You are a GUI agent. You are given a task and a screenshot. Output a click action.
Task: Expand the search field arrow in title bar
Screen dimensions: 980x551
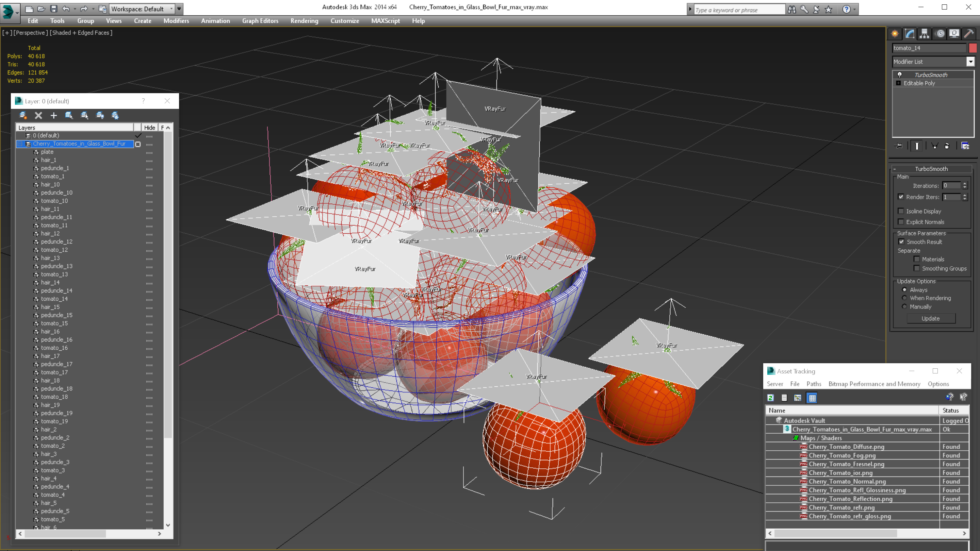tap(690, 10)
